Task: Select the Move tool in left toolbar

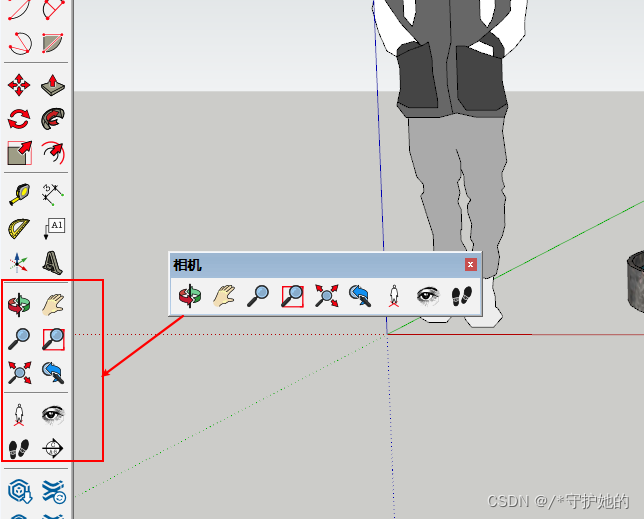Action: [19, 85]
